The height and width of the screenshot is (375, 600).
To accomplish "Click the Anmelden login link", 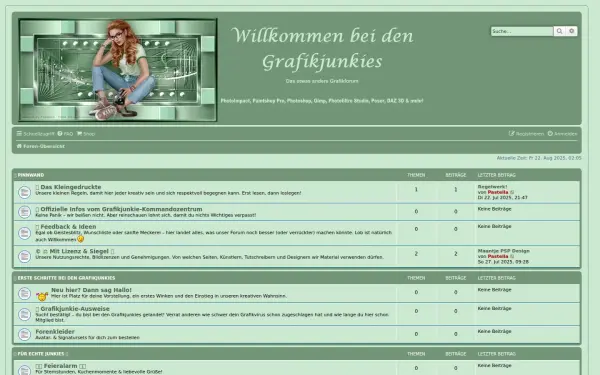I will [x=562, y=134].
